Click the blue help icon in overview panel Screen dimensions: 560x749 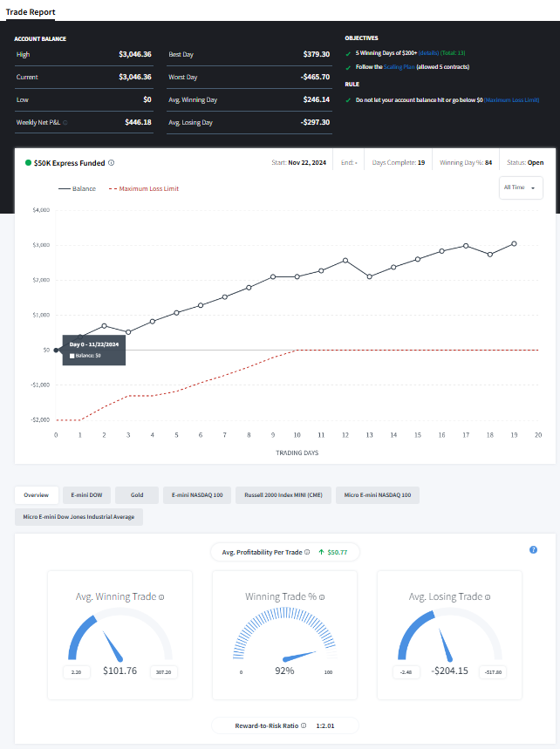pos(533,550)
